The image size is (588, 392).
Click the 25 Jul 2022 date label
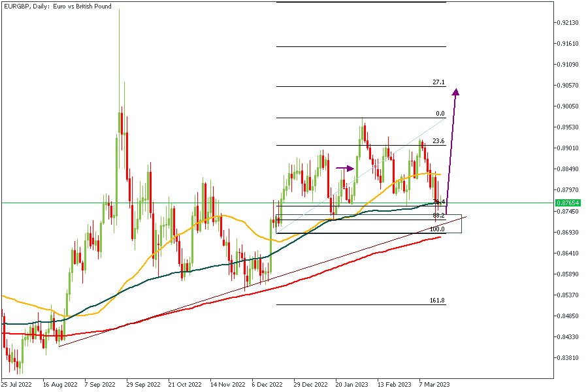pos(17,385)
